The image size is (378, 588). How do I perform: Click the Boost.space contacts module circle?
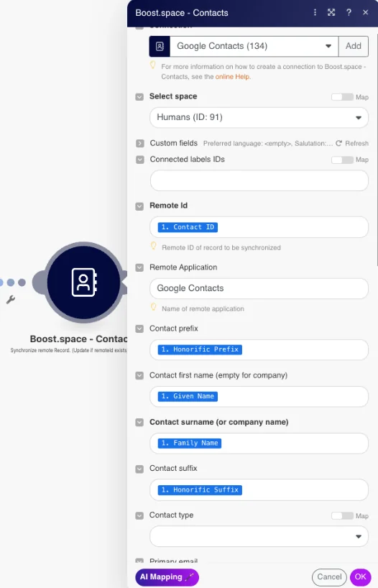83,282
